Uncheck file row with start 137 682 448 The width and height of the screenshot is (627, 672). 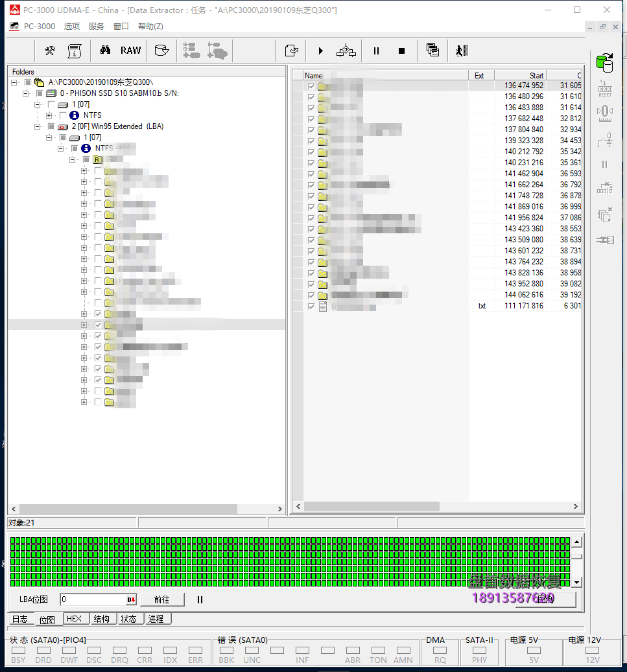[x=311, y=119]
